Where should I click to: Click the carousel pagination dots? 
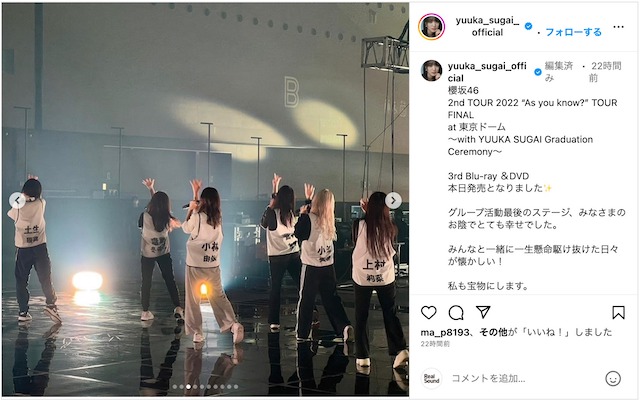click(205, 386)
